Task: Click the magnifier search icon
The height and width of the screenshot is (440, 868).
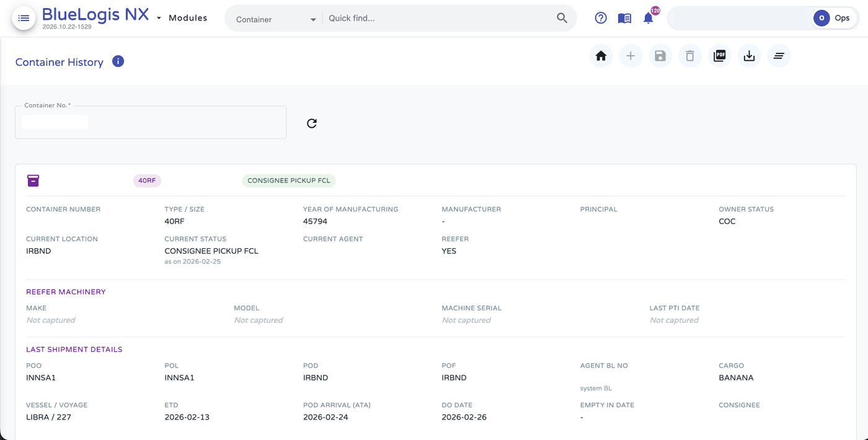Action: coord(562,18)
